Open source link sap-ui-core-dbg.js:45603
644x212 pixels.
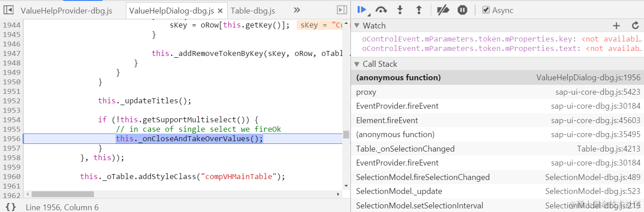click(596, 120)
